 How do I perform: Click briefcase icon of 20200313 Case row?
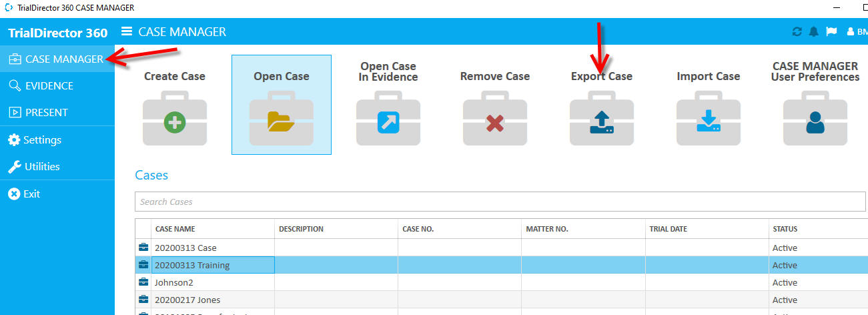pyautogui.click(x=143, y=248)
